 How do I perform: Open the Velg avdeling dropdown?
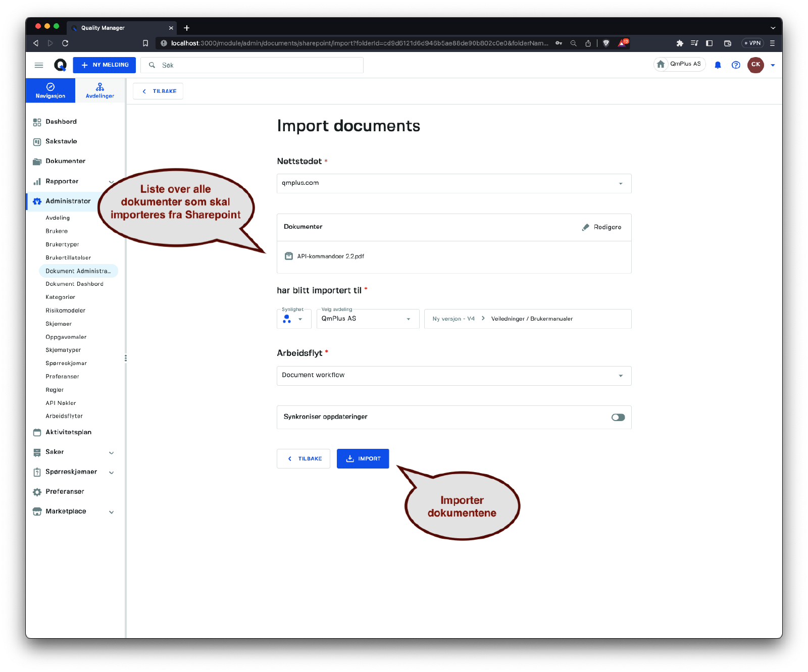coord(367,319)
